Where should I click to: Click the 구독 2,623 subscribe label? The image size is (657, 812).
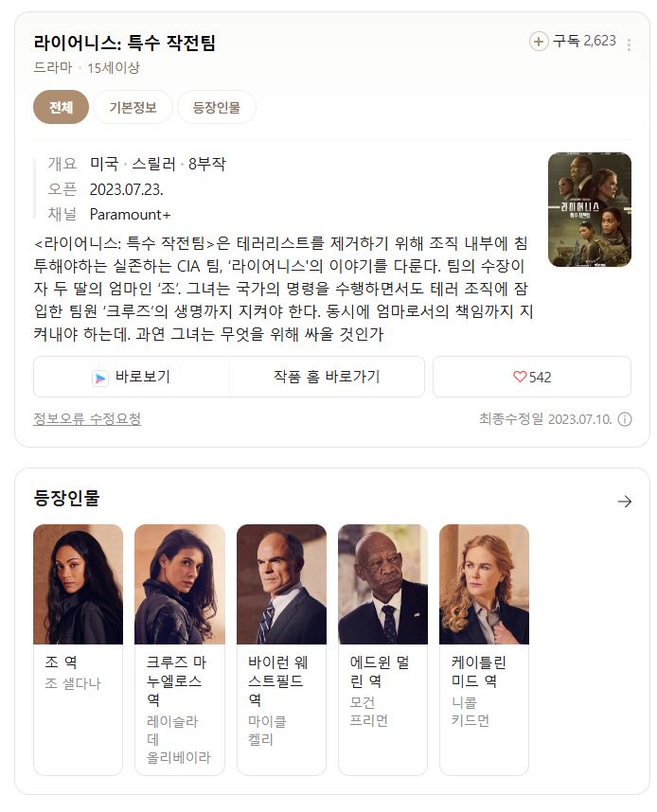584,41
